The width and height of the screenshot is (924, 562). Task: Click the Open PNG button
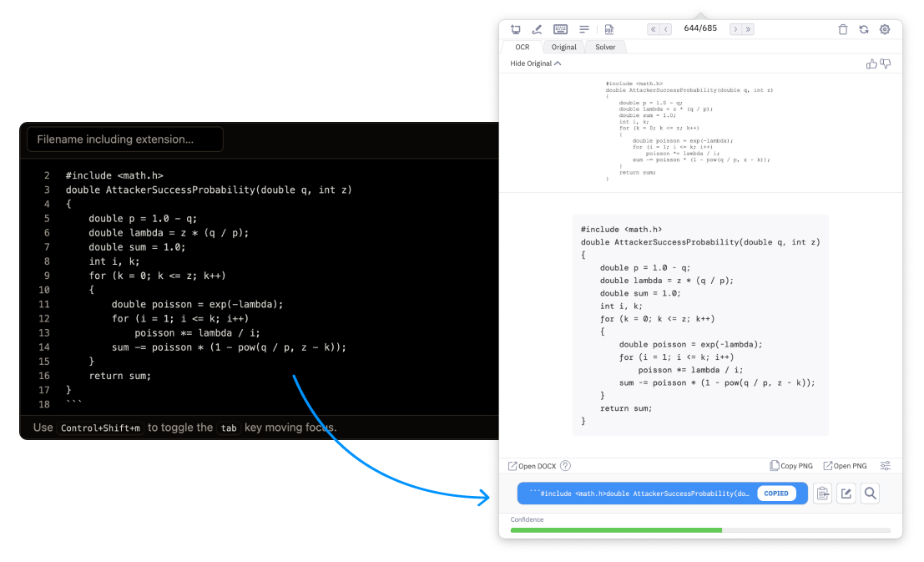pos(845,466)
